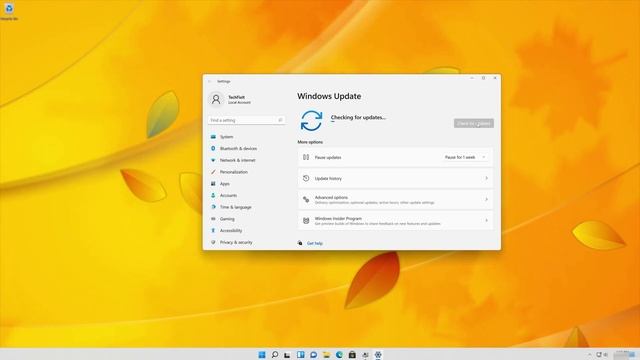Show hidden system tray icons

(x=589, y=355)
